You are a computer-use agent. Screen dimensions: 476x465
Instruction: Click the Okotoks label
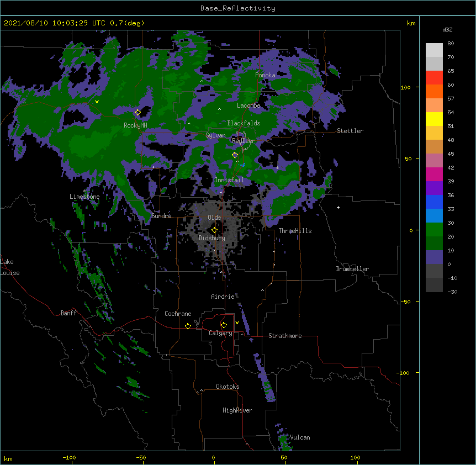[228, 387]
